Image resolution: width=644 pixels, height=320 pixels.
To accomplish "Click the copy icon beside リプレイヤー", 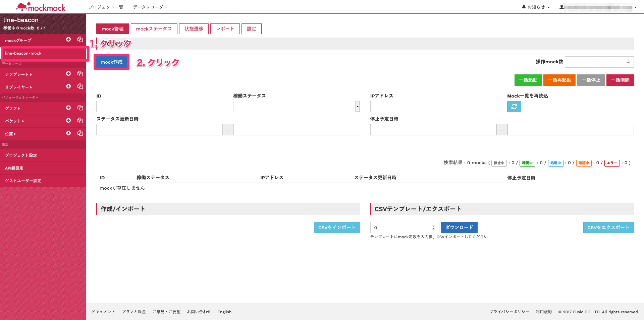I will point(80,86).
